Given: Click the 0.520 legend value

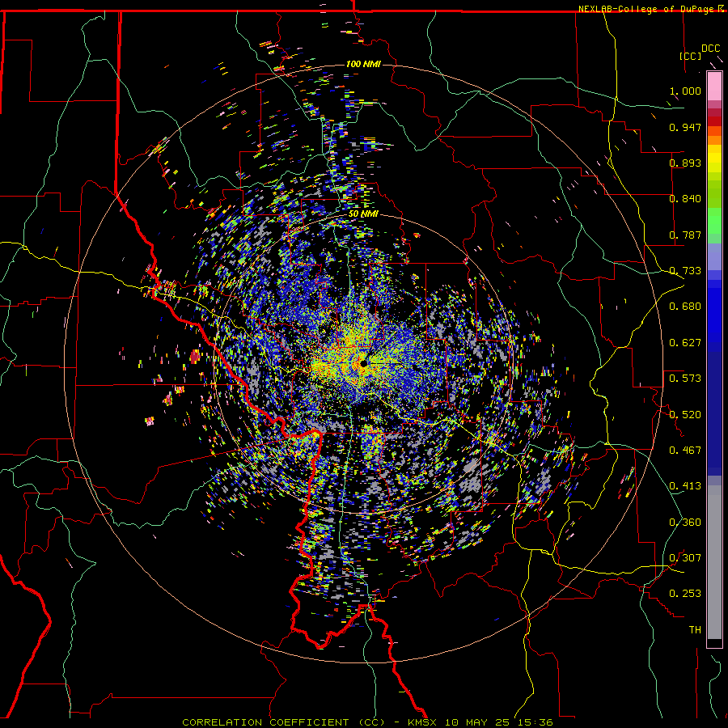Looking at the screenshot, I should click(x=685, y=414).
